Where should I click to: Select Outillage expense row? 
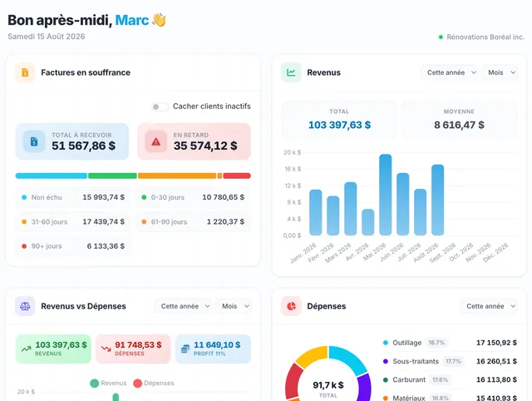pos(450,343)
